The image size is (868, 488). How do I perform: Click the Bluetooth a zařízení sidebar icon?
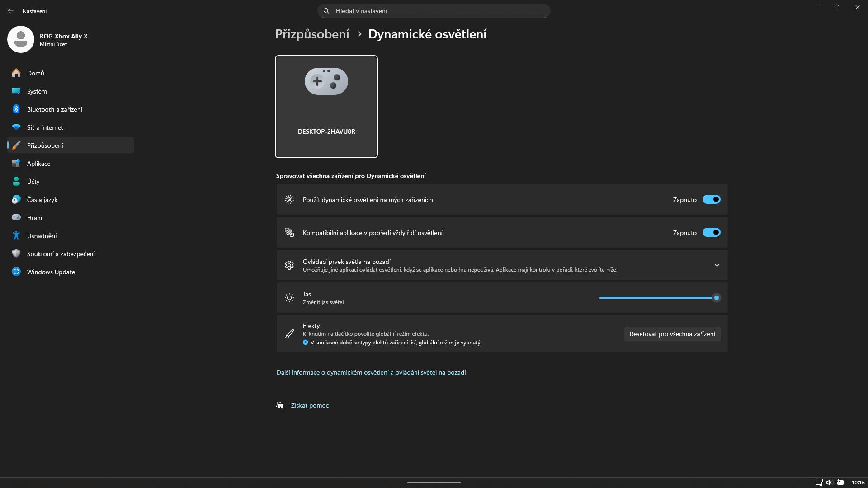(16, 109)
